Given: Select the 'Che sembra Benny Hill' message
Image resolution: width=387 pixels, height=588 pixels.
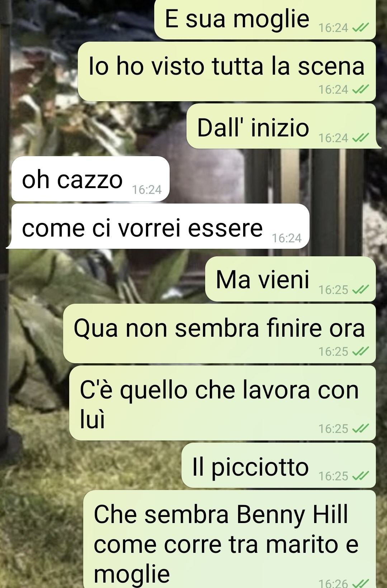Looking at the screenshot, I should tap(230, 539).
